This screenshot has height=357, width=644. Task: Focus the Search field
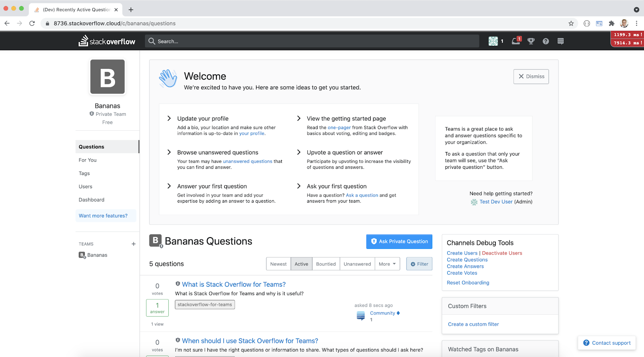[312, 41]
